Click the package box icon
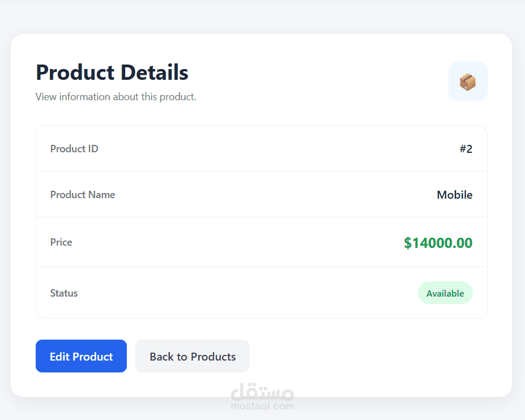The height and width of the screenshot is (420, 525). (468, 82)
